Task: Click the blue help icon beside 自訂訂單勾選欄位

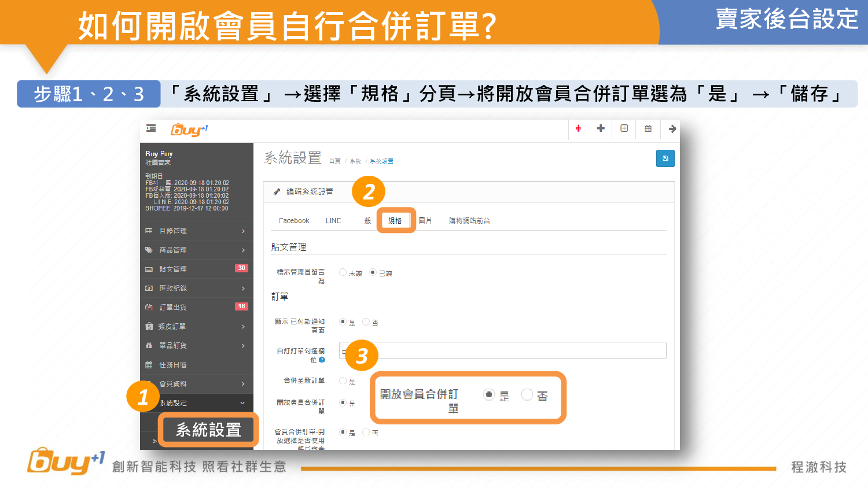Action: click(x=322, y=360)
